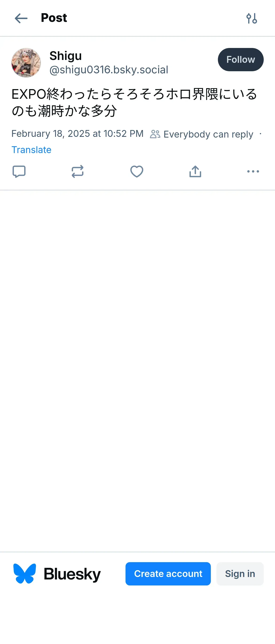Follow the Shigu account

click(x=240, y=59)
